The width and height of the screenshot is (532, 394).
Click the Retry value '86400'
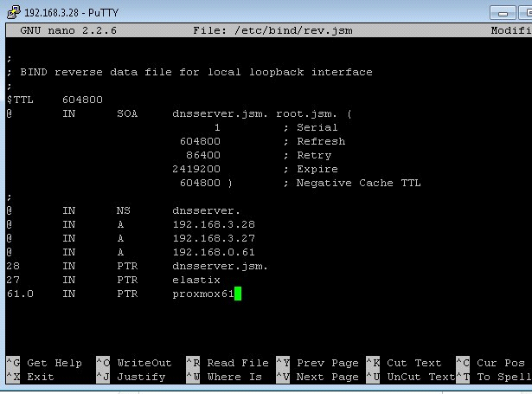click(203, 155)
